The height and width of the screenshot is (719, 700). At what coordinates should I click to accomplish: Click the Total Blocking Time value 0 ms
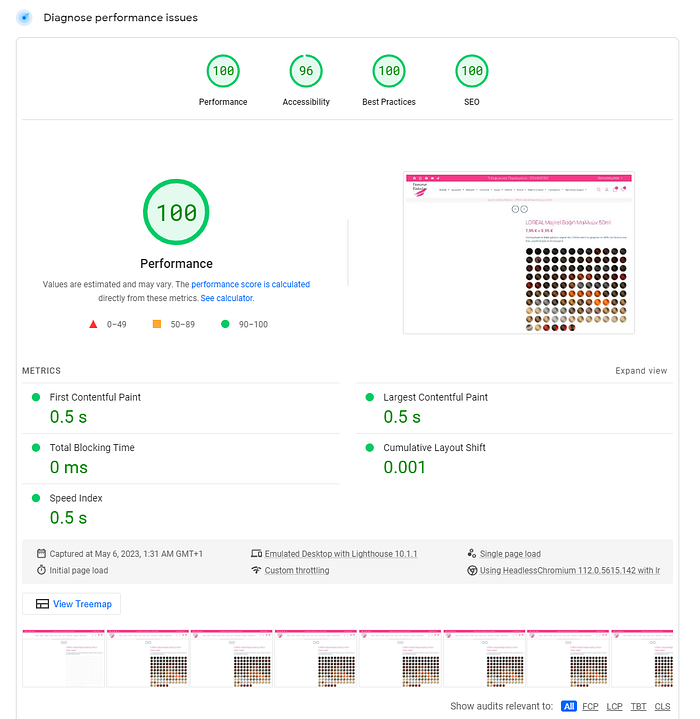point(69,467)
